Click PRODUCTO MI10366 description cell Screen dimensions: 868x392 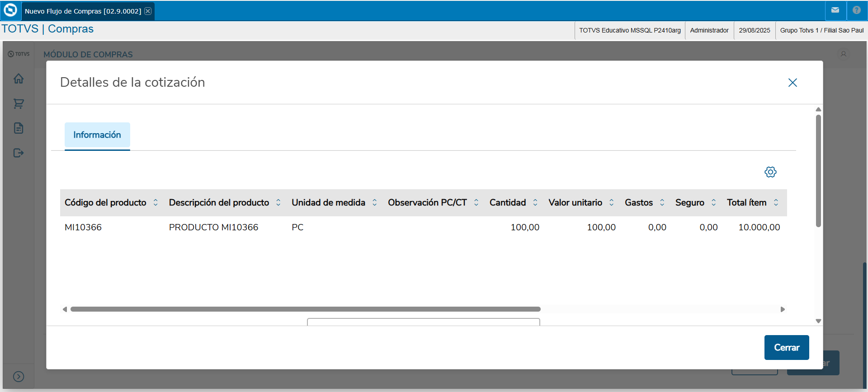213,227
